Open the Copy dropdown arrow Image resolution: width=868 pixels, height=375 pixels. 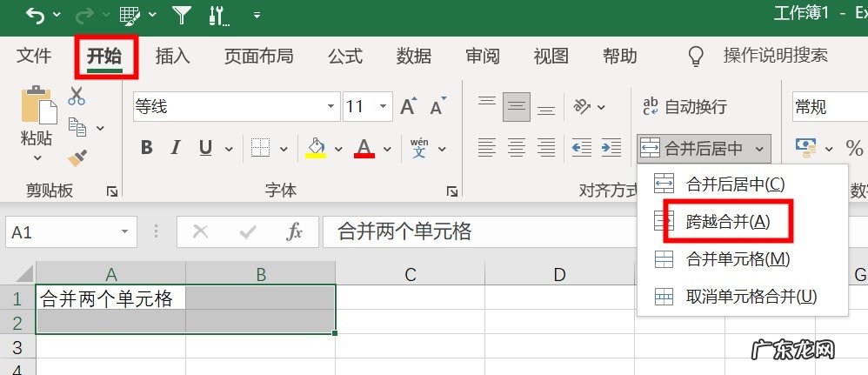[100, 129]
